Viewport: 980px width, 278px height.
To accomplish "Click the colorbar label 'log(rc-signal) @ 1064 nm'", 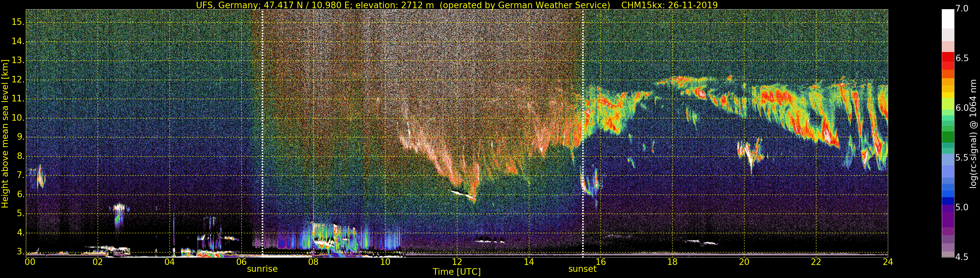I will pos(974,133).
